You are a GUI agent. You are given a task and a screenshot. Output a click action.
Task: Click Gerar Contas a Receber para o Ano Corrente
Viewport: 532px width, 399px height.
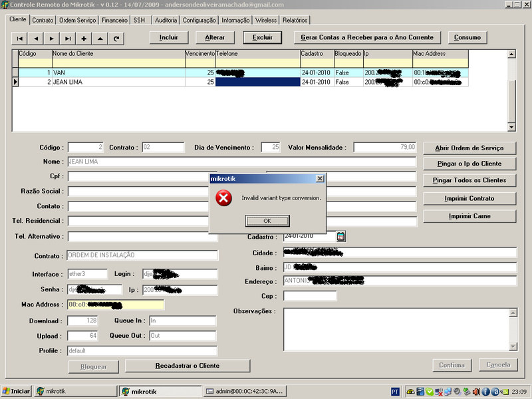(x=367, y=37)
